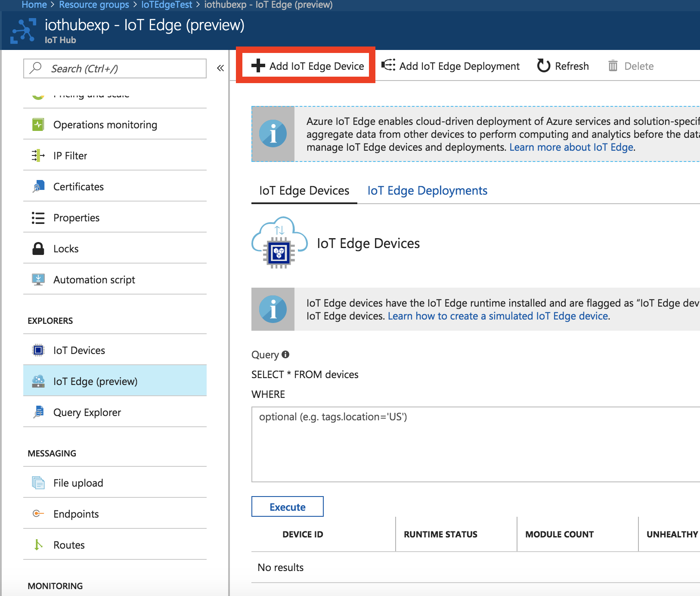Click the Automation script download icon
The height and width of the screenshot is (596, 700).
point(38,279)
